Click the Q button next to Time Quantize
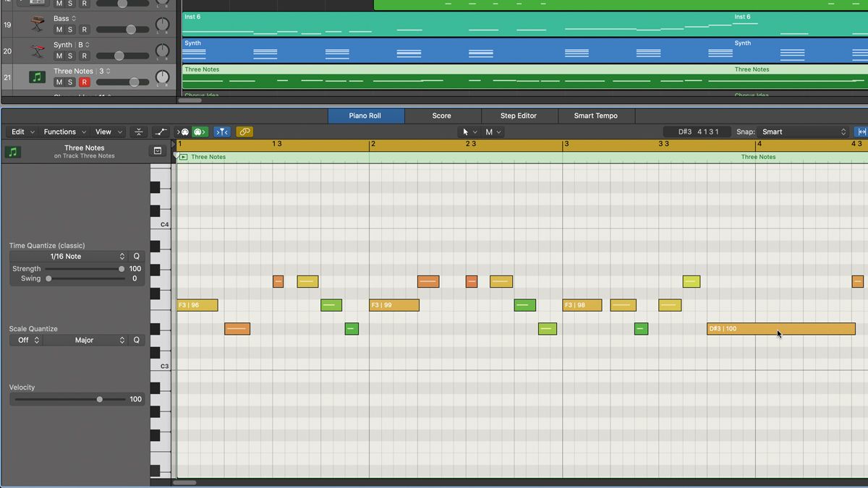This screenshot has width=868, height=488. coord(136,256)
